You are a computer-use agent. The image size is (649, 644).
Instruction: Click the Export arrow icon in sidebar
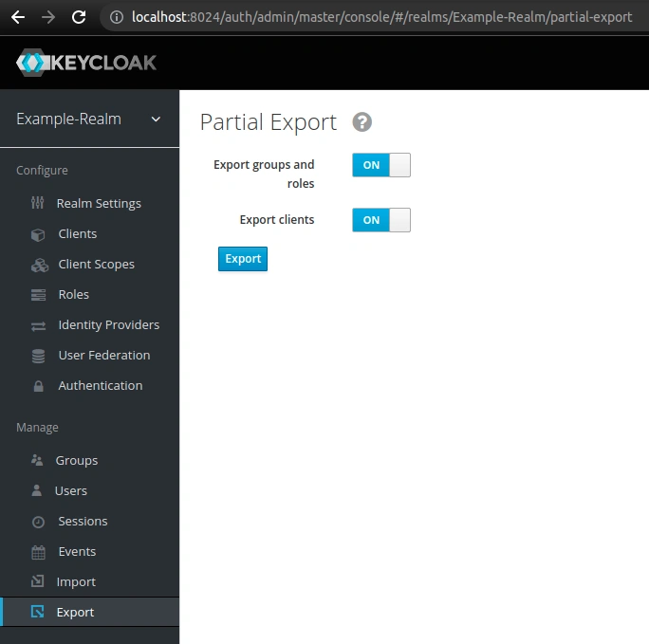pos(37,612)
